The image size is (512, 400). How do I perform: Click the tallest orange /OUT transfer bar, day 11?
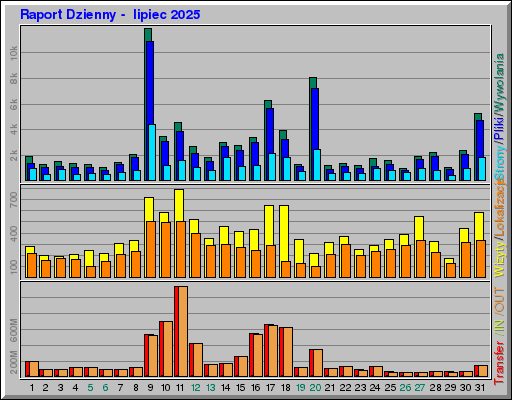(x=183, y=332)
